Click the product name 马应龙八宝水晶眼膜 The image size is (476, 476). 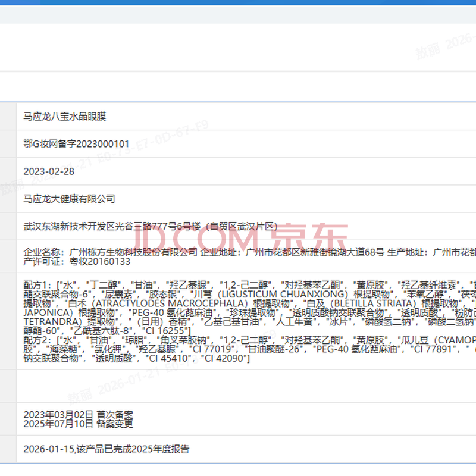(x=64, y=117)
